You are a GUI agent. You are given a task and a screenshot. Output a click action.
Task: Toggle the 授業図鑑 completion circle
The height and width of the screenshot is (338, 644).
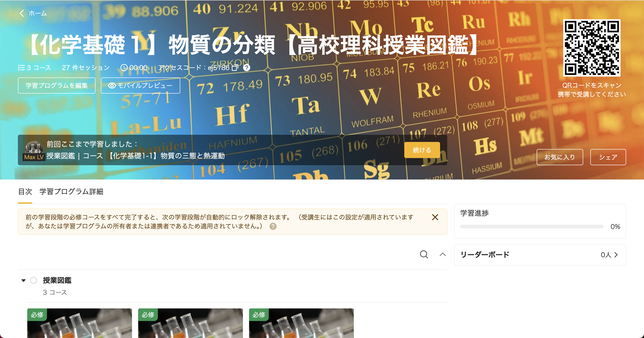coord(34,280)
